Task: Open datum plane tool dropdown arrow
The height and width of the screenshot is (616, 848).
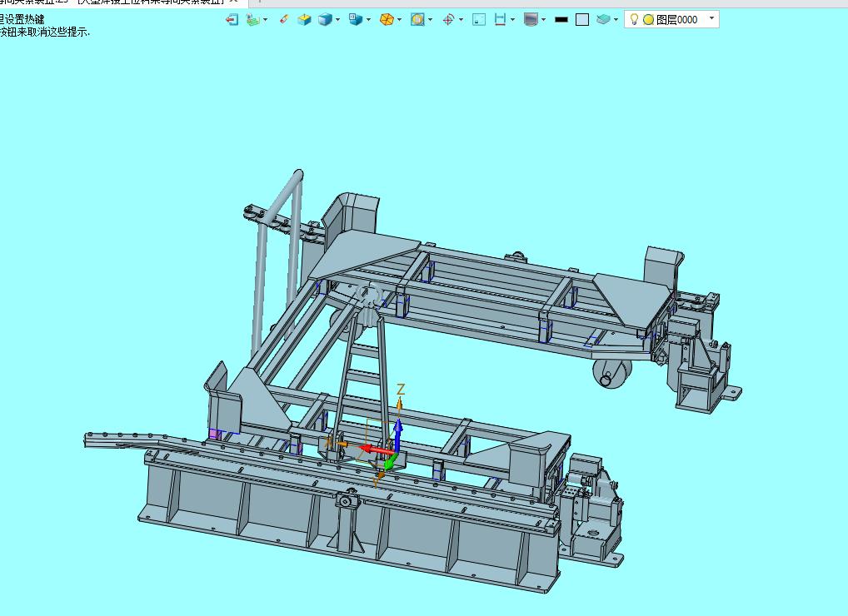Action: pyautogui.click(x=265, y=20)
